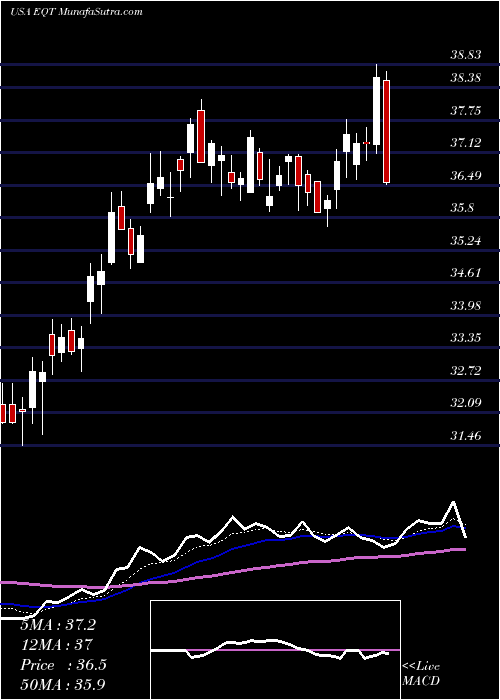Click the 35.8 price axis label
Screen dimensions: 500x700
462,208
